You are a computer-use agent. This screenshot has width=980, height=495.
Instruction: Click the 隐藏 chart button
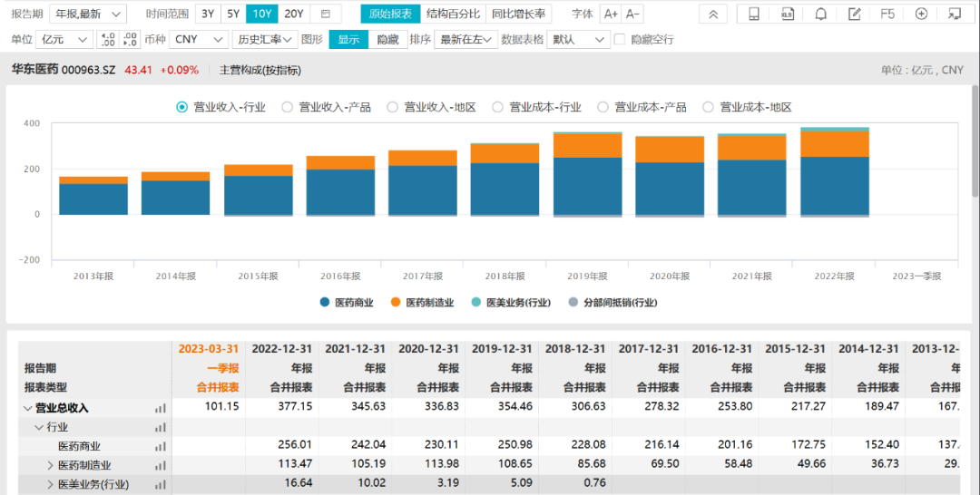[x=387, y=40]
